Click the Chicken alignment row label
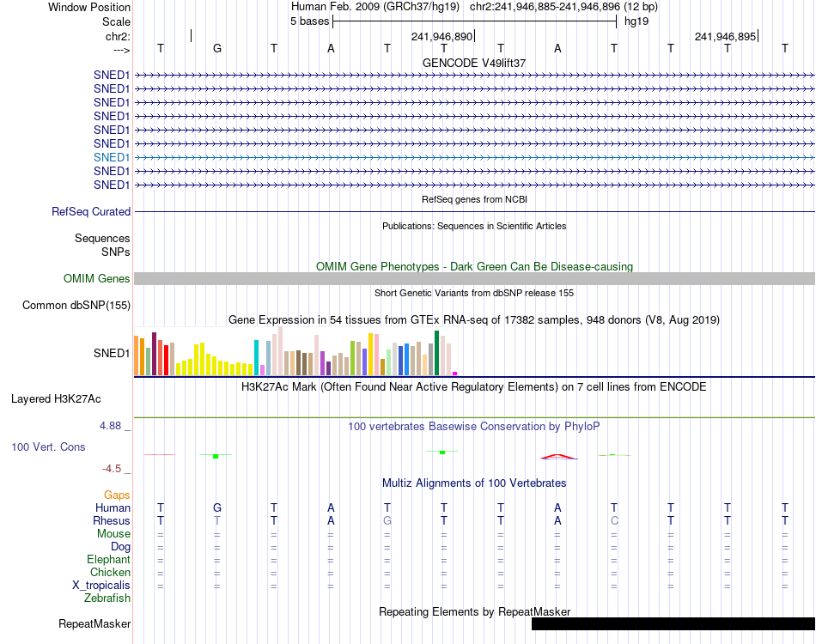This screenshot has width=816, height=644. coord(110,572)
